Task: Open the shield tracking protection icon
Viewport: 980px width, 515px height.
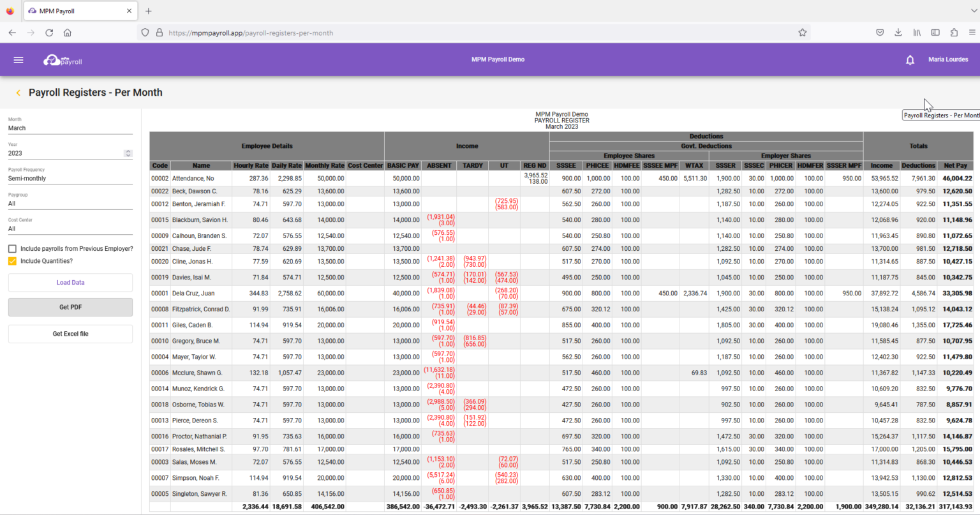Action: [x=145, y=33]
